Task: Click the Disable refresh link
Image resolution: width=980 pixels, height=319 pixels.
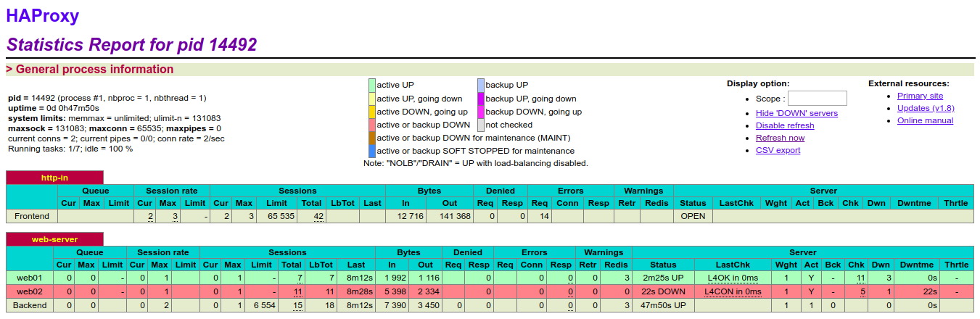Action: [x=785, y=125]
